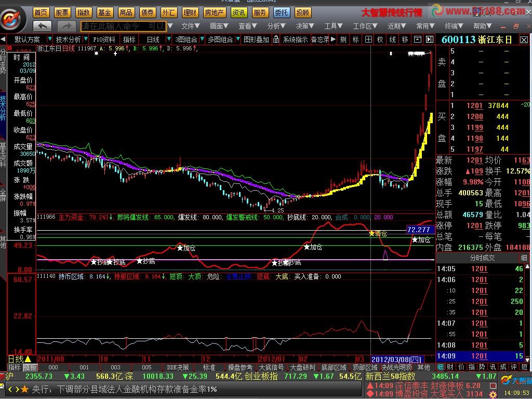Click the lock icon beside 图形叠加
This screenshot has width=532, height=399.
coord(276,39)
